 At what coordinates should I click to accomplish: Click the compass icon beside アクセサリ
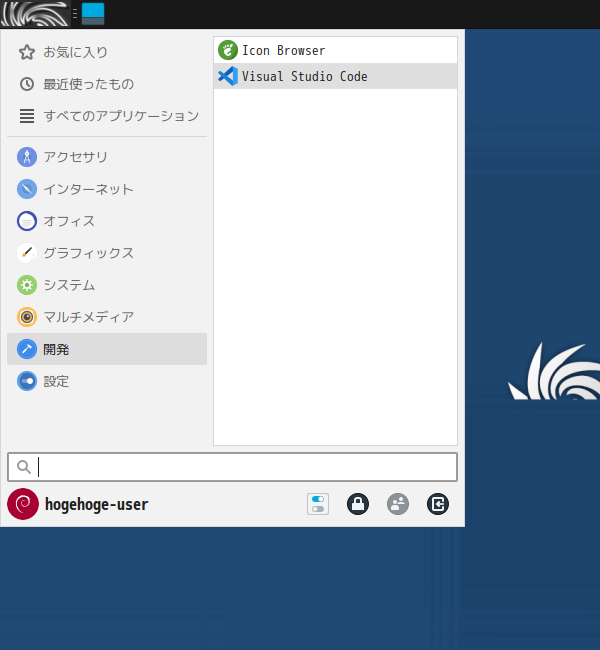(x=27, y=157)
